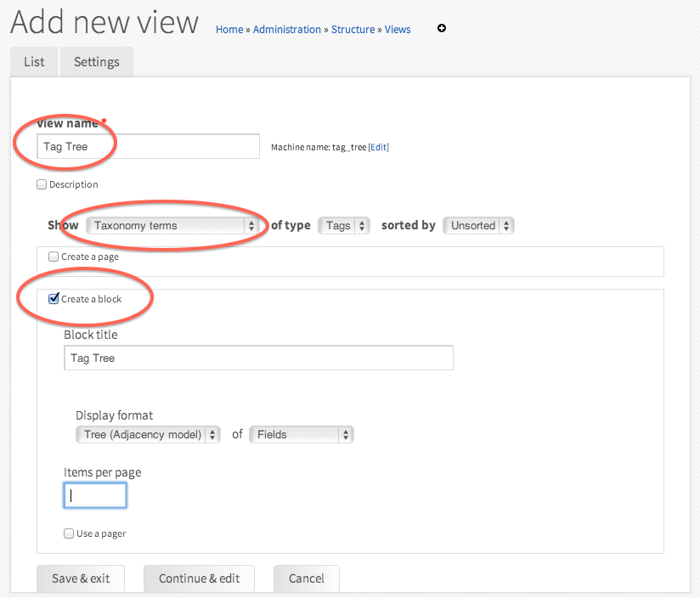
Task: Enable the Description checkbox
Action: [42, 184]
